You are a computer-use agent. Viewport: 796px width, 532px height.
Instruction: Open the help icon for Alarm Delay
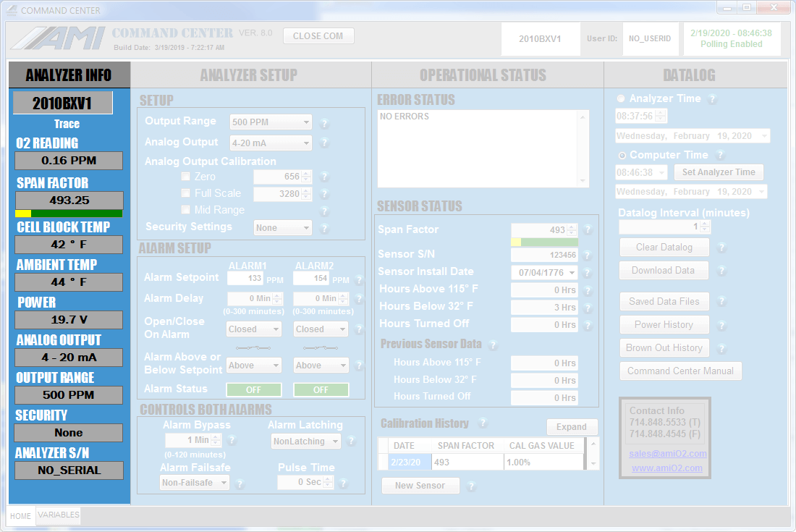[x=359, y=298]
